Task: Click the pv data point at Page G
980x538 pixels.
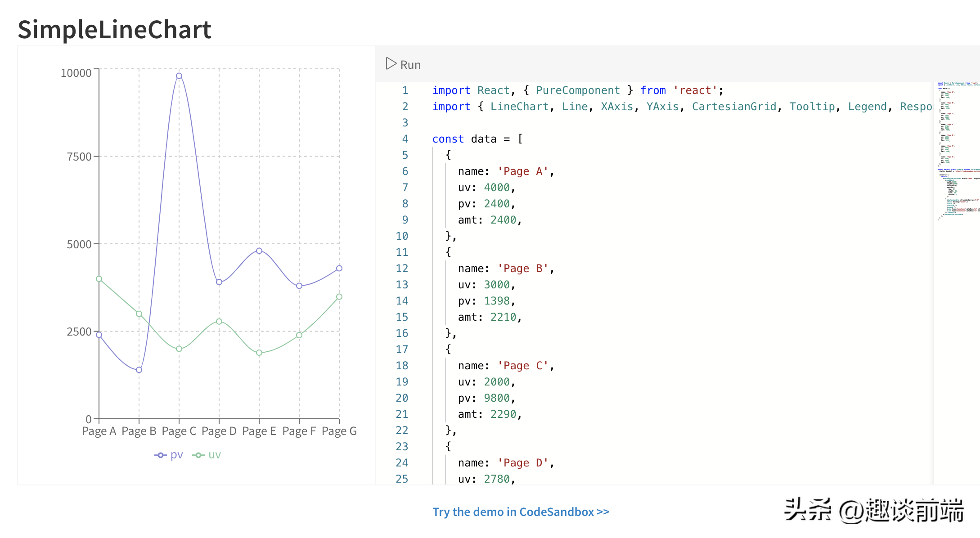Action: coord(339,269)
